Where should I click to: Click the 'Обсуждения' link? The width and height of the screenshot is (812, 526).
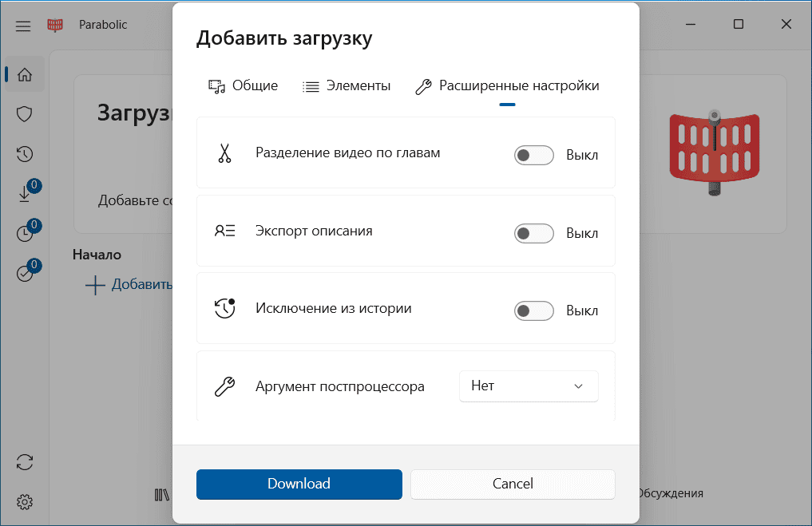[x=669, y=493]
